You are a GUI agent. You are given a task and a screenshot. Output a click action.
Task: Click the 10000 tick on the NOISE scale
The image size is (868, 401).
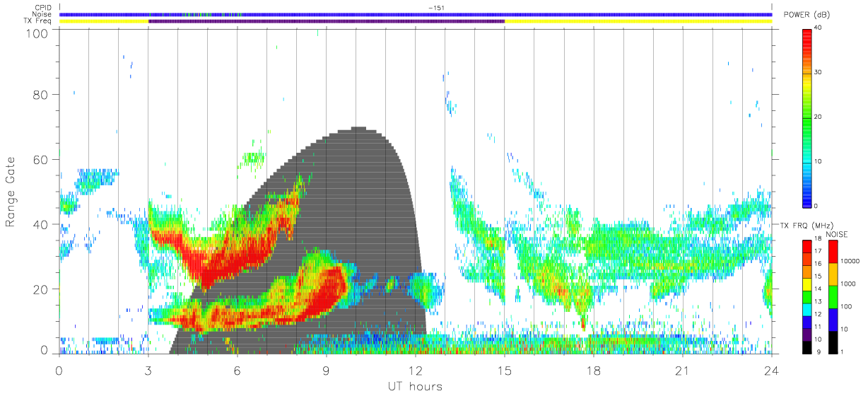850,262
